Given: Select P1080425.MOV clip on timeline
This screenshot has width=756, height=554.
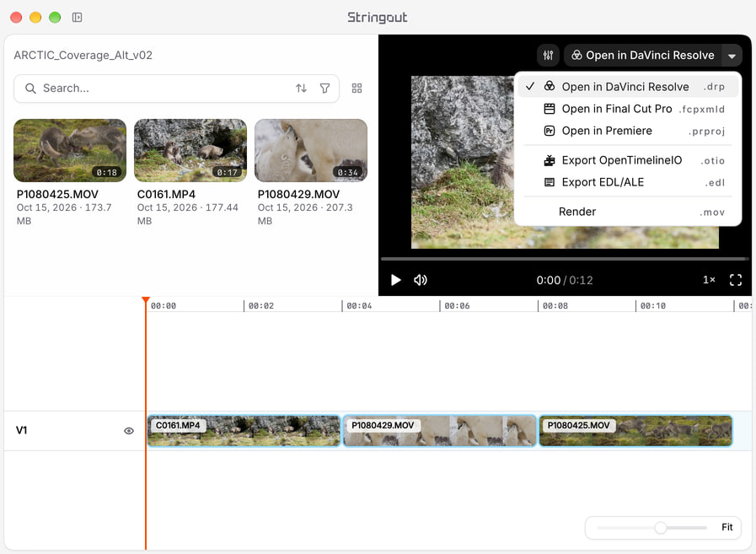Looking at the screenshot, I should [x=635, y=430].
